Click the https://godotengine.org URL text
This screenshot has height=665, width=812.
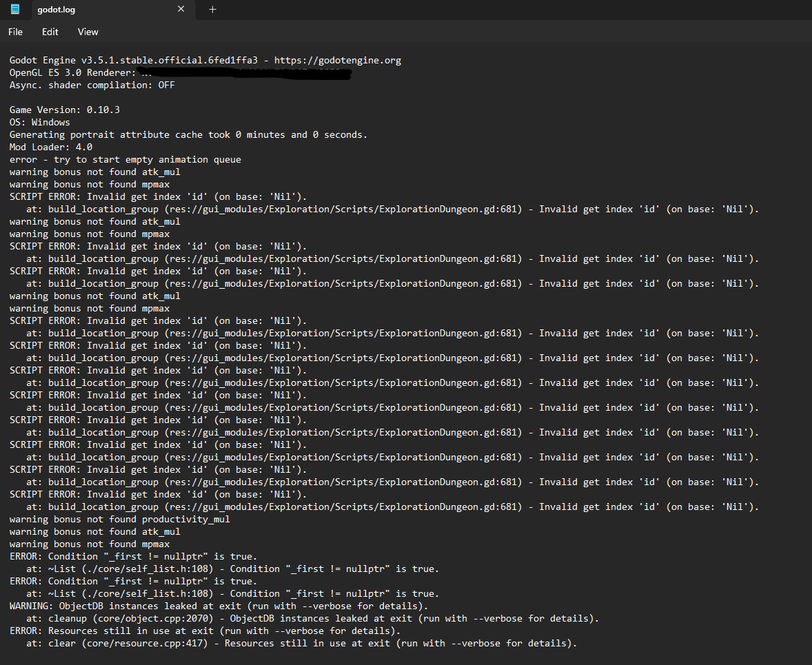tap(338, 60)
